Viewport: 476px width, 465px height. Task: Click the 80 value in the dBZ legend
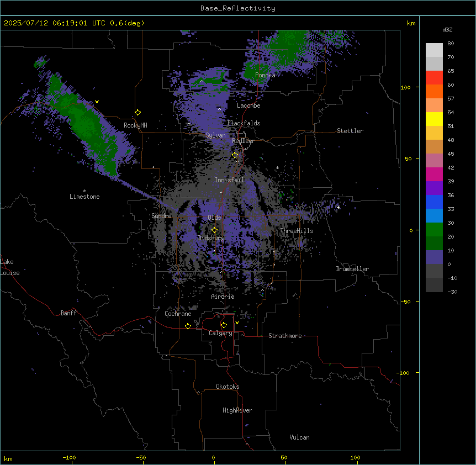(x=451, y=44)
